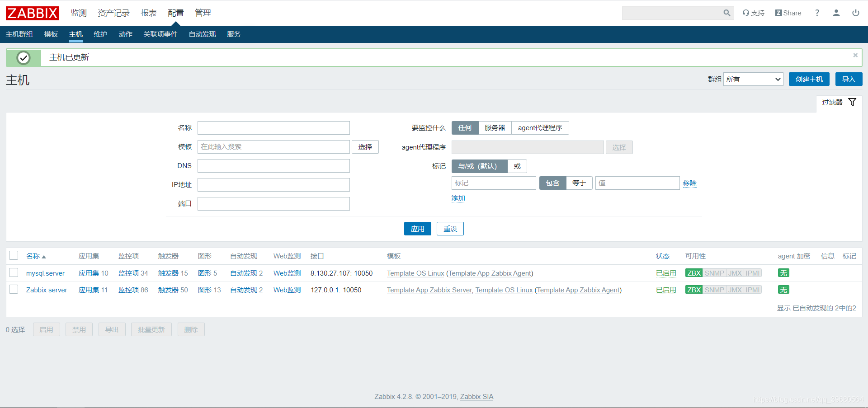Toggle the 过滤器 filter funnel icon
This screenshot has height=408, width=868.
coord(852,102)
